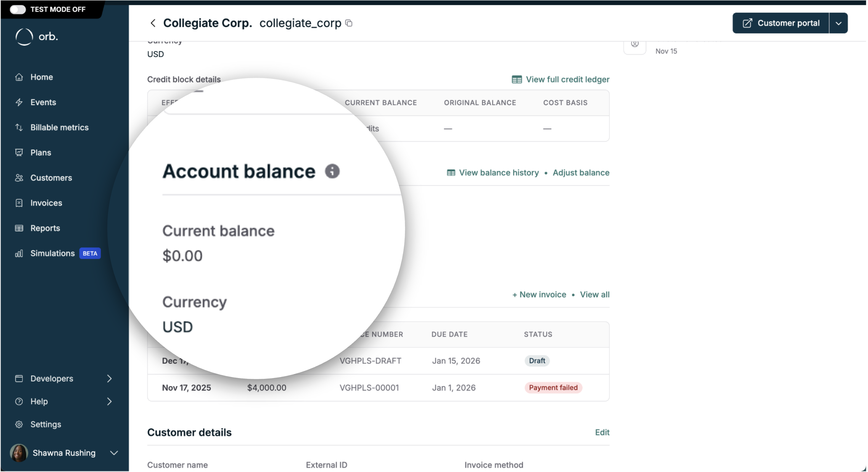Expand the Developers section
868x472 pixels.
pyautogui.click(x=109, y=379)
